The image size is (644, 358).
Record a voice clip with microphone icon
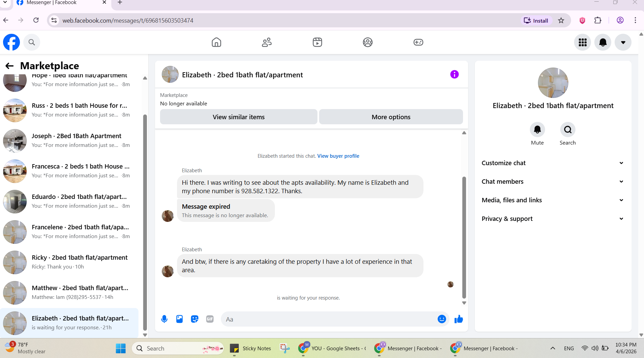(x=164, y=319)
